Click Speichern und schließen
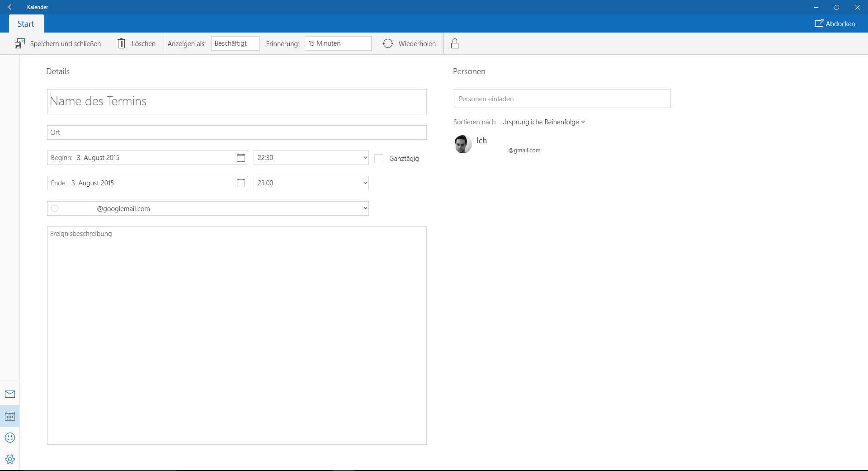868x471 pixels. point(58,43)
